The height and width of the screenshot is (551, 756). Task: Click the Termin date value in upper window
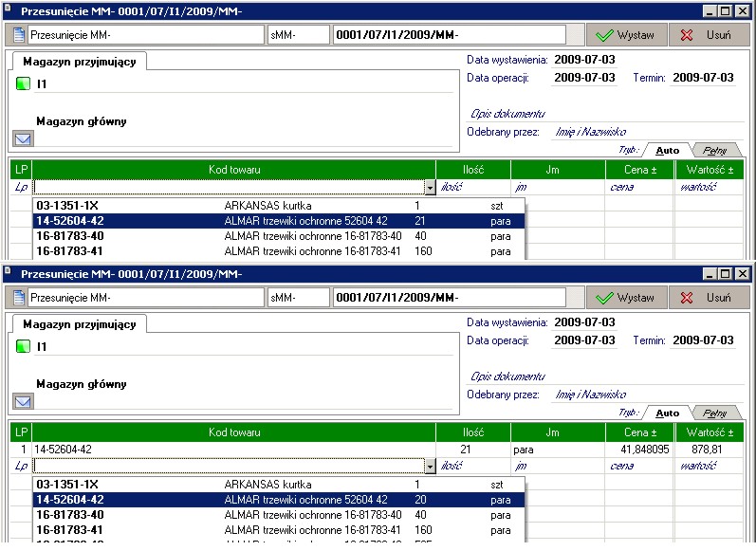coord(703,78)
